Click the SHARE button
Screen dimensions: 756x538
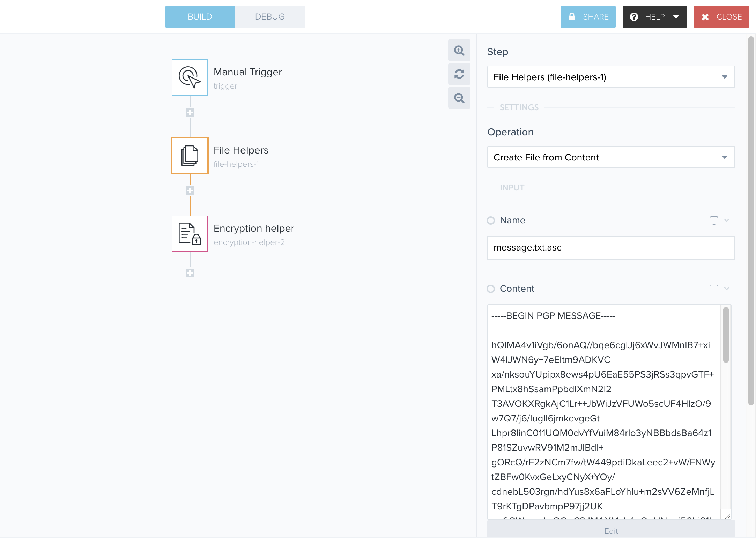[588, 16]
